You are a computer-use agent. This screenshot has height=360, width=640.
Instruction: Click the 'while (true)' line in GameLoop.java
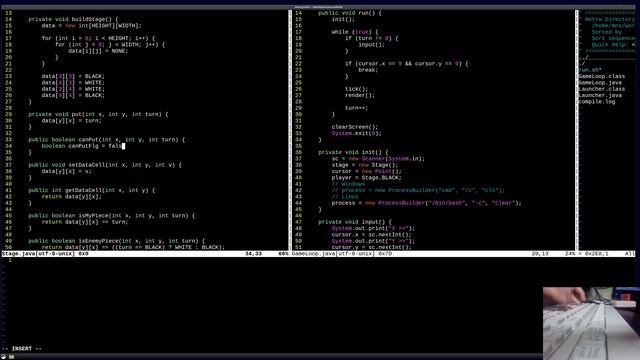pos(355,32)
